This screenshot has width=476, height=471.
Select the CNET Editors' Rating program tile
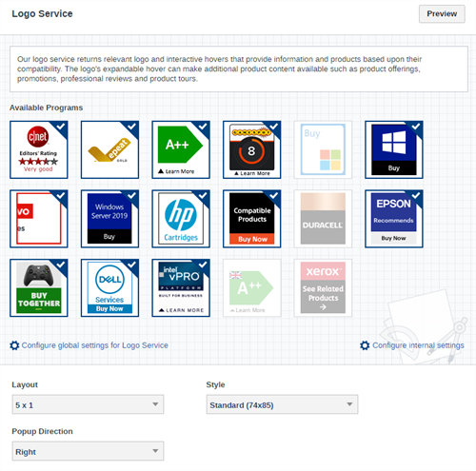(39, 149)
